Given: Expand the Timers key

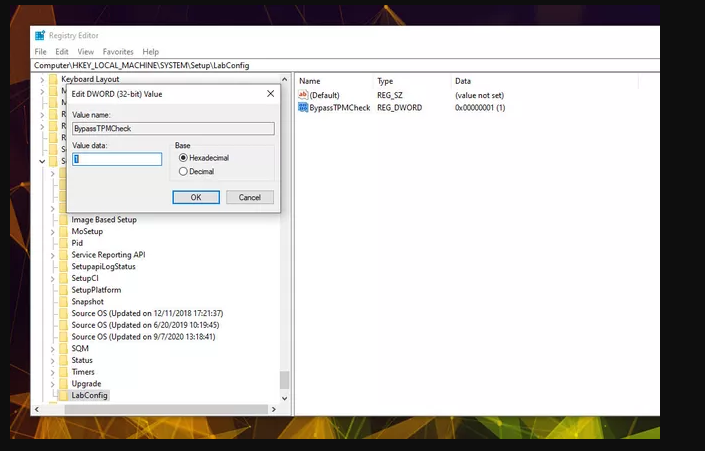Looking at the screenshot, I should pyautogui.click(x=53, y=372).
